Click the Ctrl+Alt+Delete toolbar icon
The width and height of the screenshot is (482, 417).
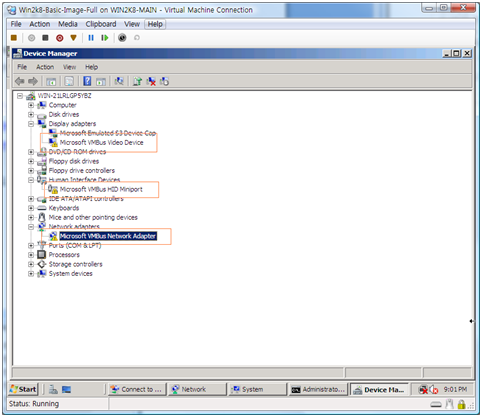coord(14,38)
